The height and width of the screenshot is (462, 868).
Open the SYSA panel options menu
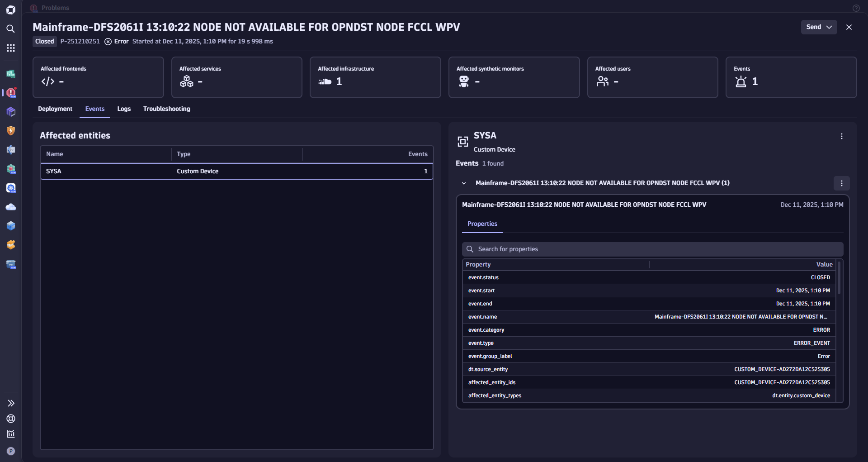[x=841, y=136]
